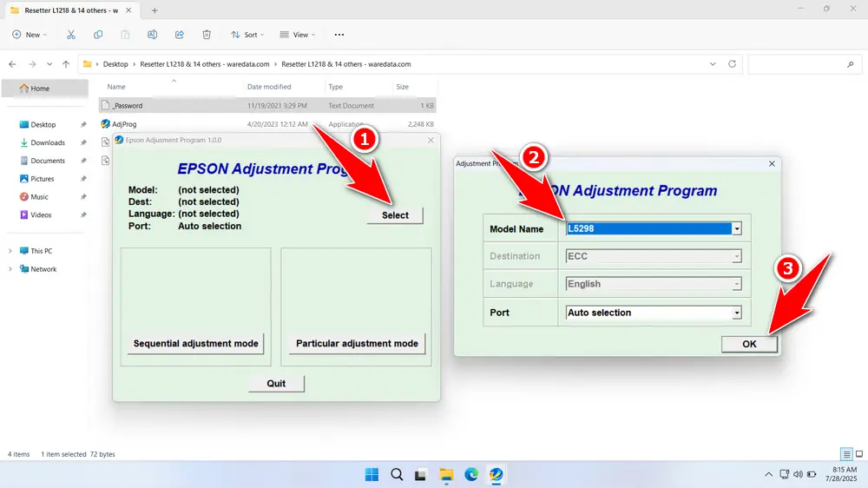Open the Destination dropdown

[737, 256]
